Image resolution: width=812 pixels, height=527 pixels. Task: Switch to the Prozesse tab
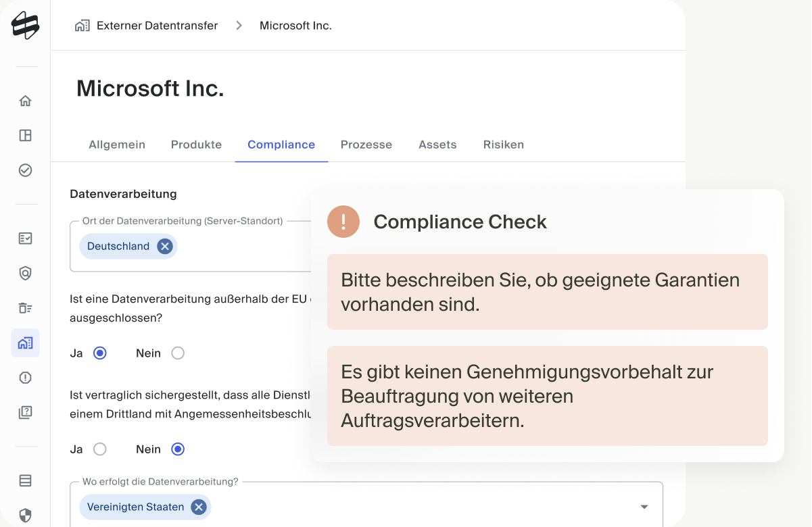pyautogui.click(x=366, y=145)
